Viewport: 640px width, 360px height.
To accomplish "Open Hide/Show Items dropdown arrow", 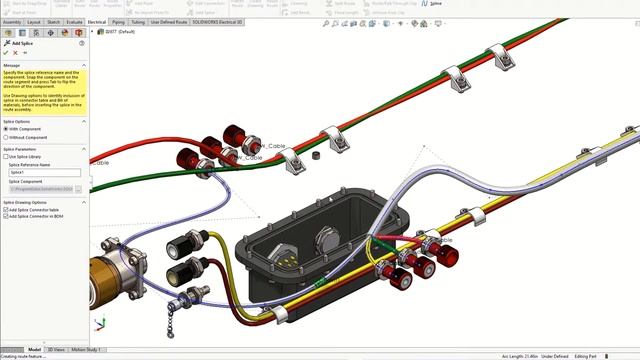I will point(407,24).
